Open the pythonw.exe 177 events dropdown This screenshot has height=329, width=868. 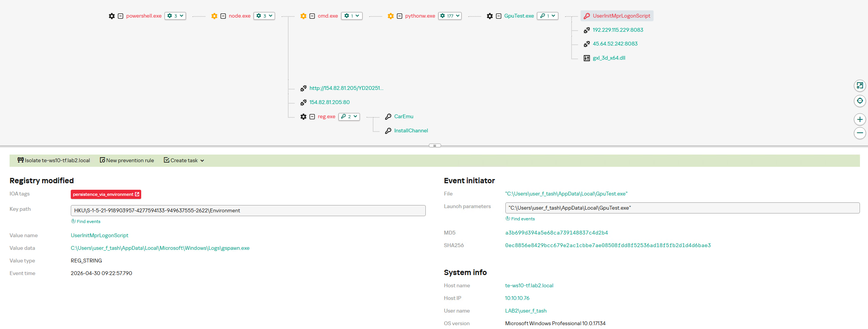point(450,16)
